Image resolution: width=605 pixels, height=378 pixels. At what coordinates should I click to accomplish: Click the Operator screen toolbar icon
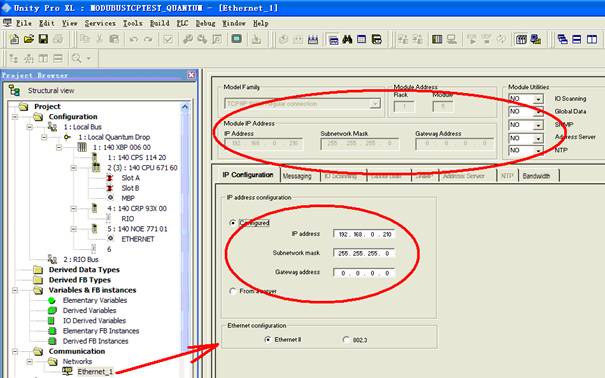376,39
